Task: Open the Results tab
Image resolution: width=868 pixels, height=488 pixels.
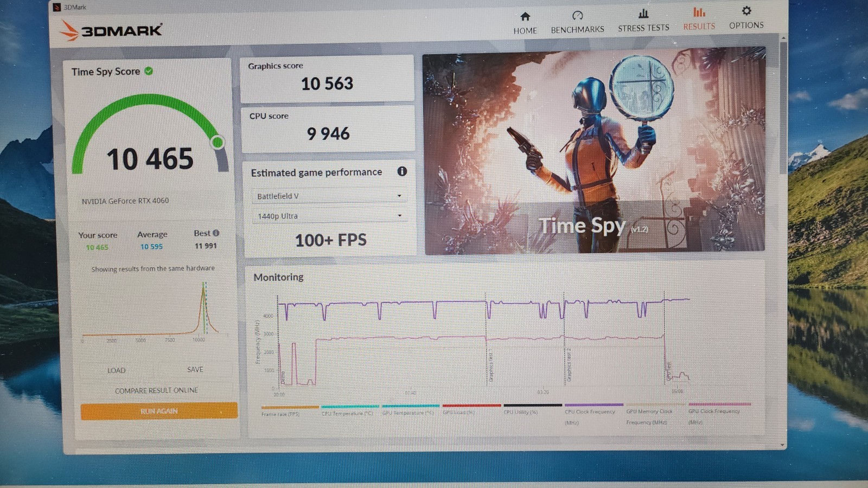Action: pyautogui.click(x=699, y=20)
